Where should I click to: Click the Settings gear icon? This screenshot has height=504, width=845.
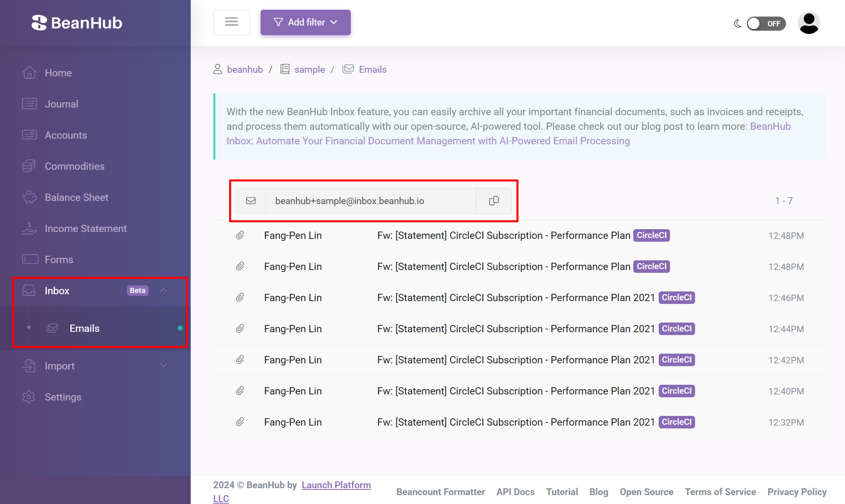click(x=29, y=397)
